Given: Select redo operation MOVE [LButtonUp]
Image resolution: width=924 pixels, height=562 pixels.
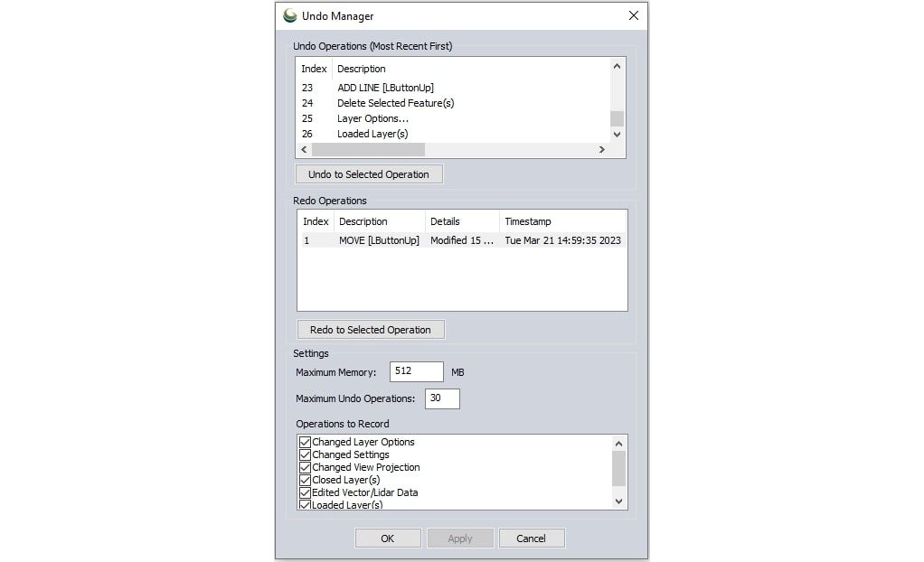Looking at the screenshot, I should 462,240.
